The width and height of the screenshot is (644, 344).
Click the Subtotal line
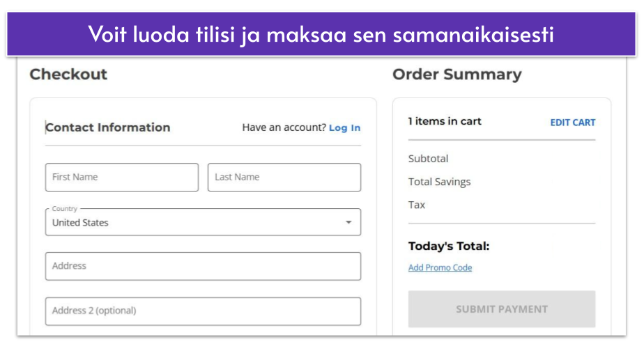[x=429, y=159]
